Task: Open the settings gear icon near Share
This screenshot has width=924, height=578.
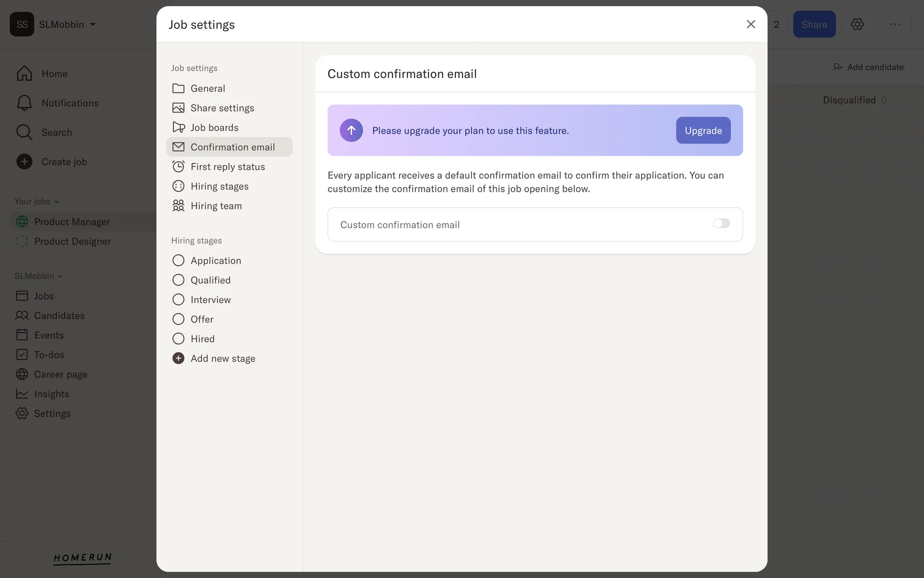Action: 857,24
